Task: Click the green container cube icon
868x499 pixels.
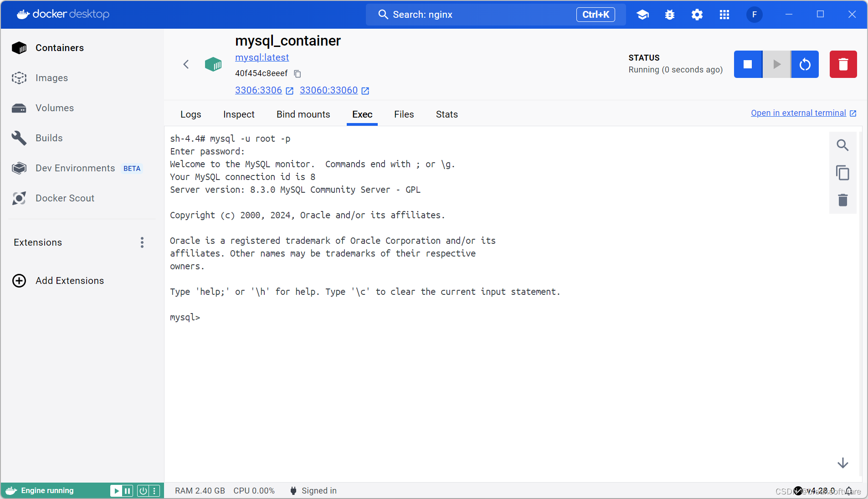Action: (x=213, y=64)
